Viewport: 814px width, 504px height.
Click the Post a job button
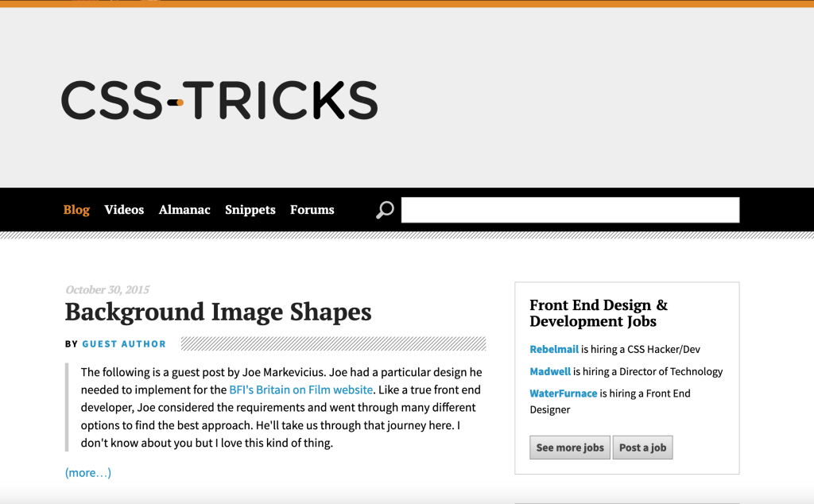click(642, 448)
